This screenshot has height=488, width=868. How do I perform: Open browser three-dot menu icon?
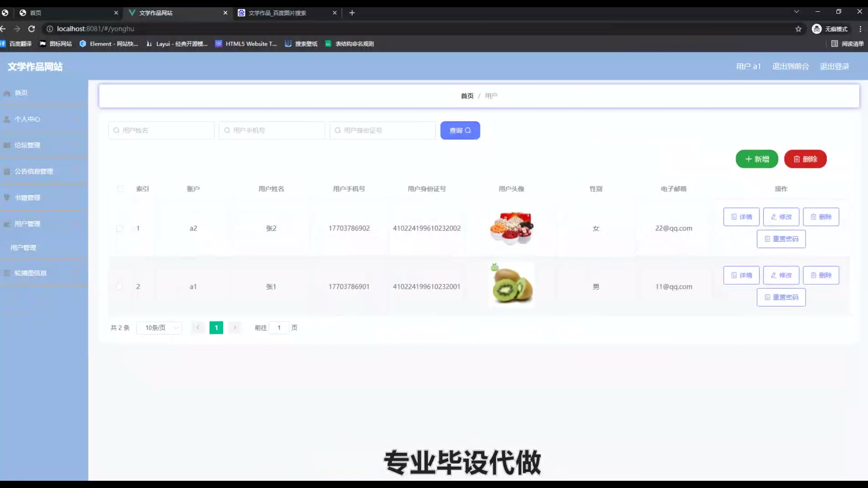tap(860, 29)
